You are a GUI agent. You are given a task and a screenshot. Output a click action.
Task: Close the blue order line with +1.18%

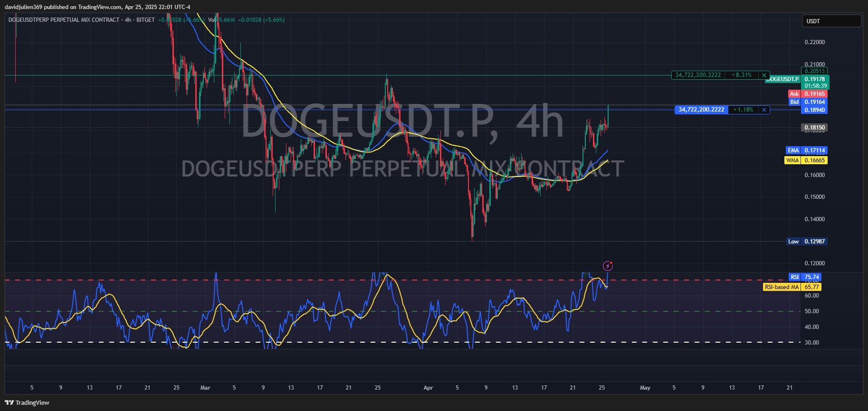pyautogui.click(x=764, y=110)
